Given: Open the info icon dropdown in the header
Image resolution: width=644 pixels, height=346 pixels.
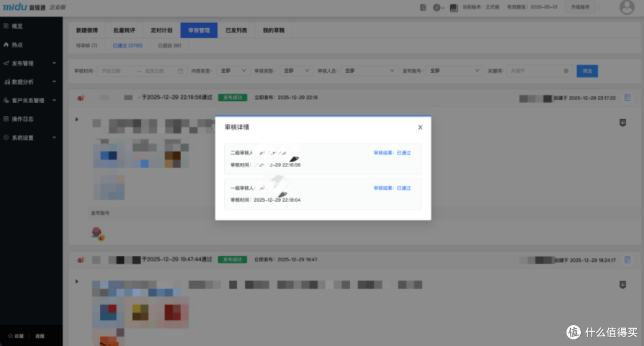Looking at the screenshot, I should pyautogui.click(x=438, y=7).
